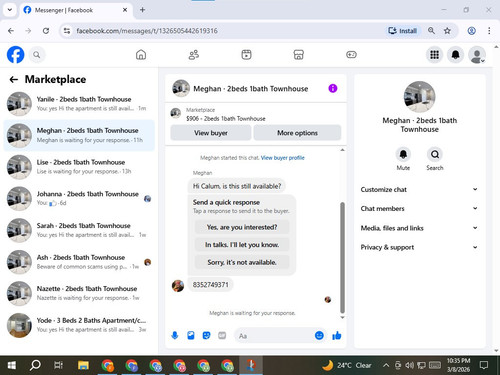
Task: Click the address bar URL
Action: (x=147, y=31)
